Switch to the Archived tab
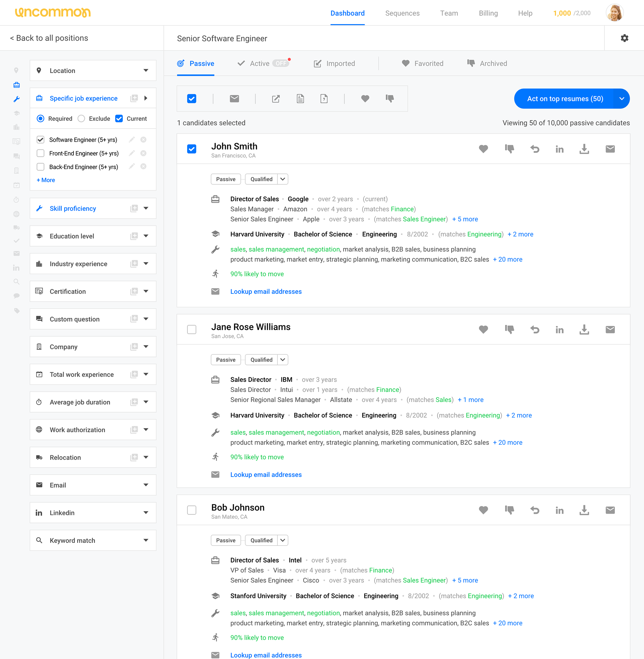 (x=487, y=63)
